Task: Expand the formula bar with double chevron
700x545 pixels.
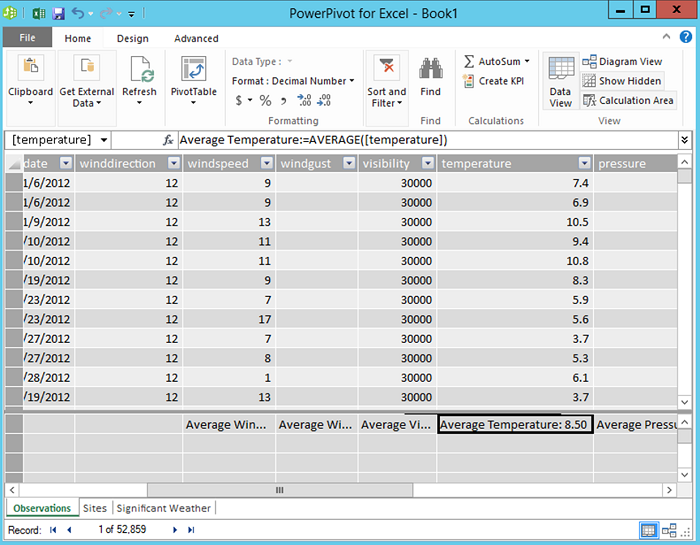Action: [684, 140]
